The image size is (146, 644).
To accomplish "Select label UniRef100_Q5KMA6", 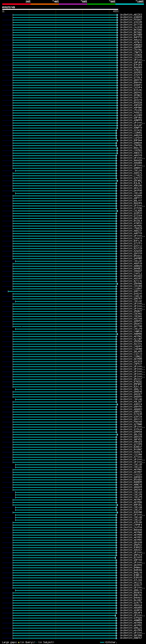I will [131, 284].
